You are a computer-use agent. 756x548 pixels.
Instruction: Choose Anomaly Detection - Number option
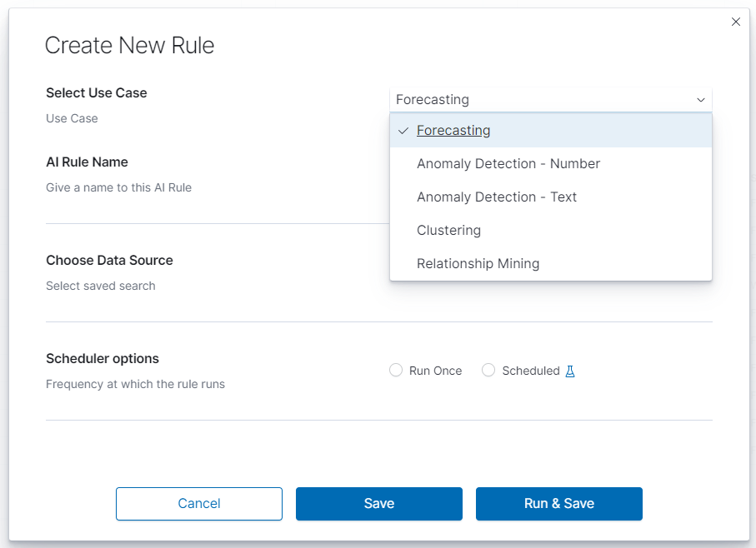point(551,164)
